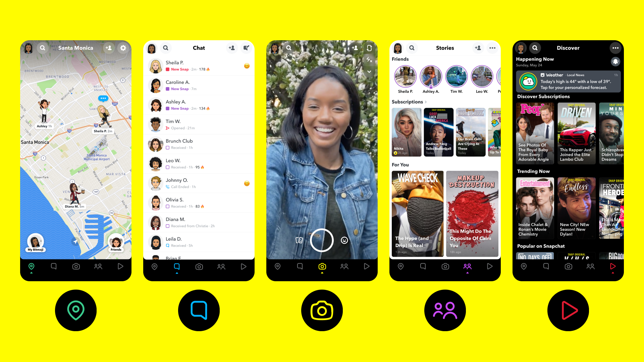Open emoji reaction picker in camera
The image size is (644, 362).
pos(344,240)
